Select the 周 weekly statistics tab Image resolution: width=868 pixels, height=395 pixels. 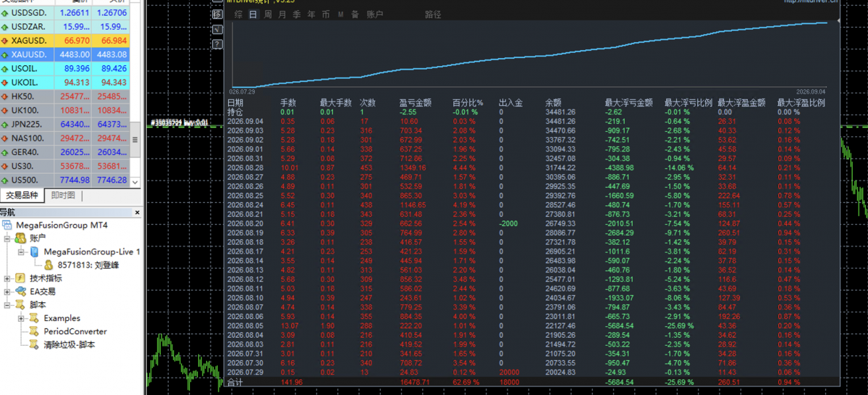268,15
